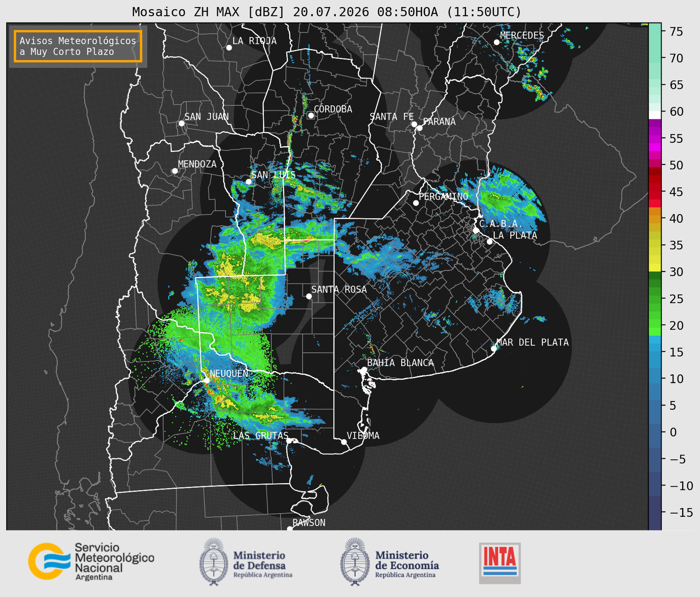This screenshot has height=597, width=700.
Task: Click the Servicio Meteorológico Nacional logo
Action: (91, 561)
